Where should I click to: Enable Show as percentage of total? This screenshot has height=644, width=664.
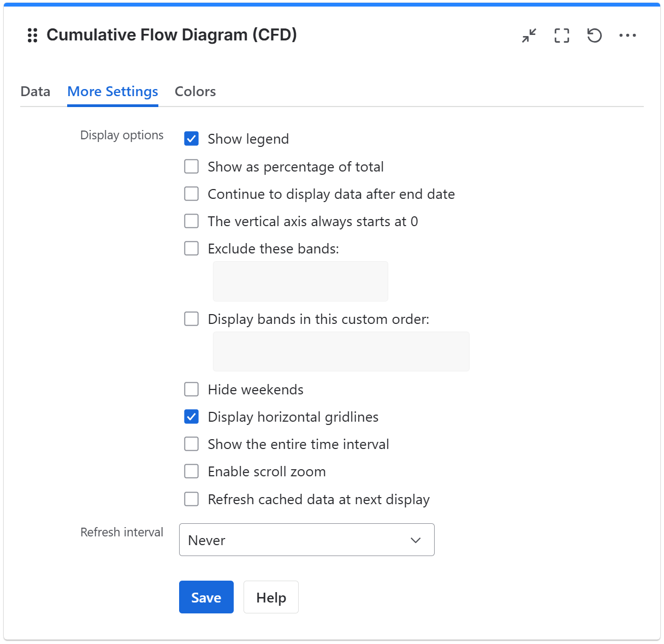pos(191,166)
